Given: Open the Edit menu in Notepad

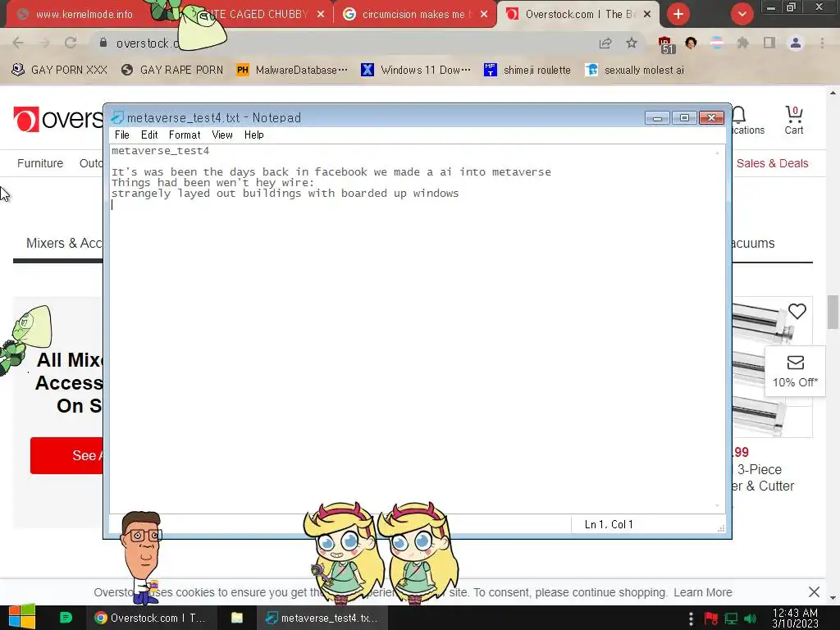Looking at the screenshot, I should pos(149,135).
